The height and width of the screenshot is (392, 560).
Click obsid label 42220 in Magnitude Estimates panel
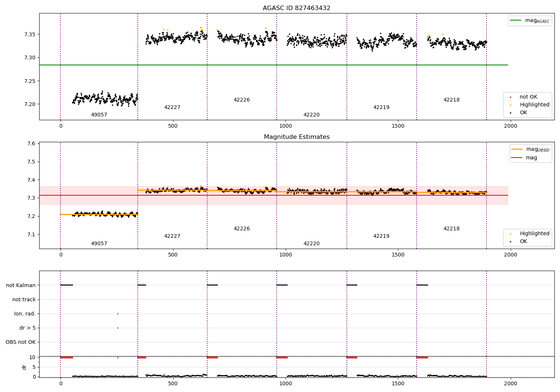[311, 243]
